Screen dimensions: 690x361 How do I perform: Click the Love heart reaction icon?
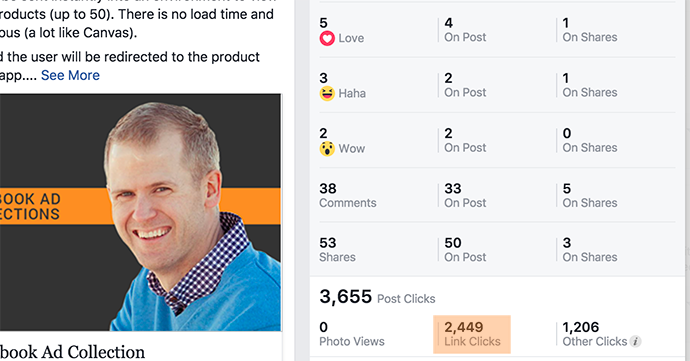[x=327, y=38]
